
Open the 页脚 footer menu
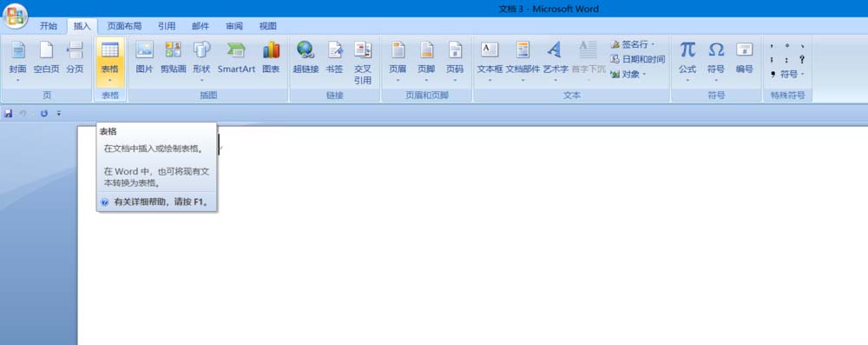pos(426,61)
